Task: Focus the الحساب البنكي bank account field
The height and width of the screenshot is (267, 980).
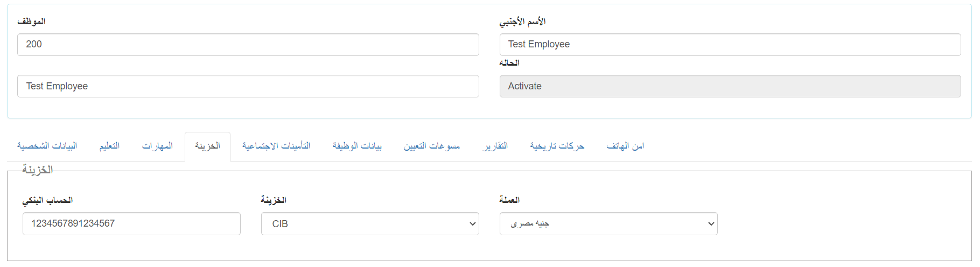Action: click(131, 223)
